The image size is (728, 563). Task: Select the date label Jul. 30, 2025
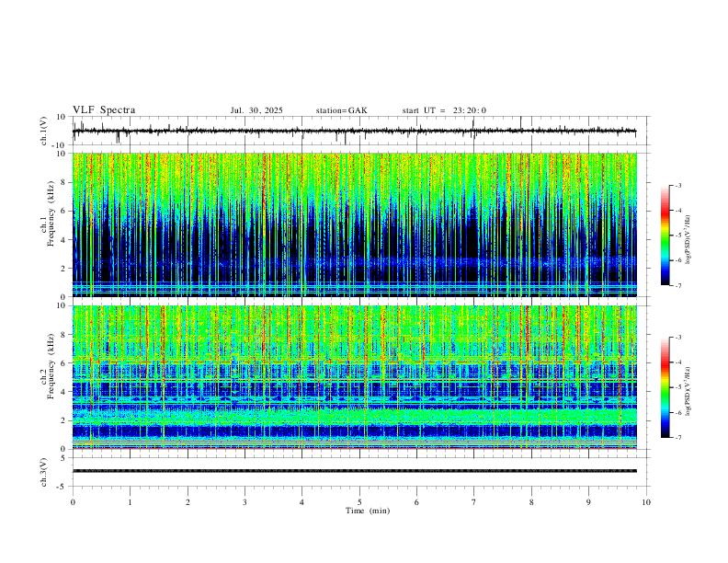coord(256,110)
